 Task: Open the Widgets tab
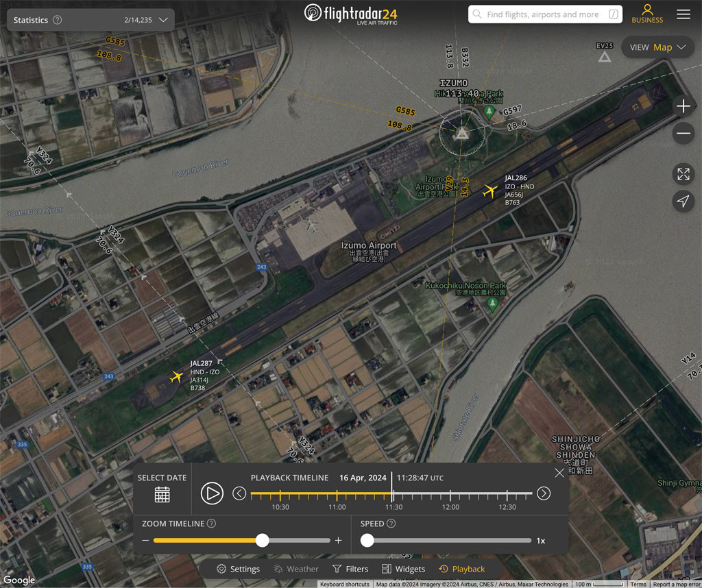(403, 569)
